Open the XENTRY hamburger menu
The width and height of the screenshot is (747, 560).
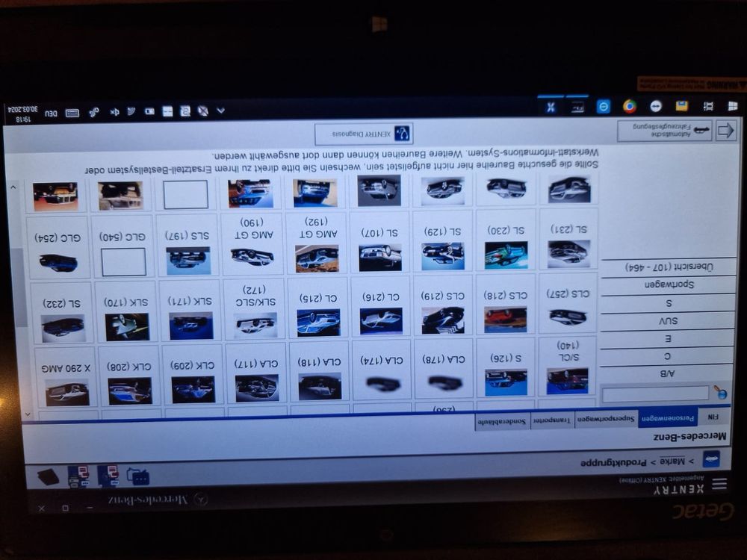(x=719, y=485)
